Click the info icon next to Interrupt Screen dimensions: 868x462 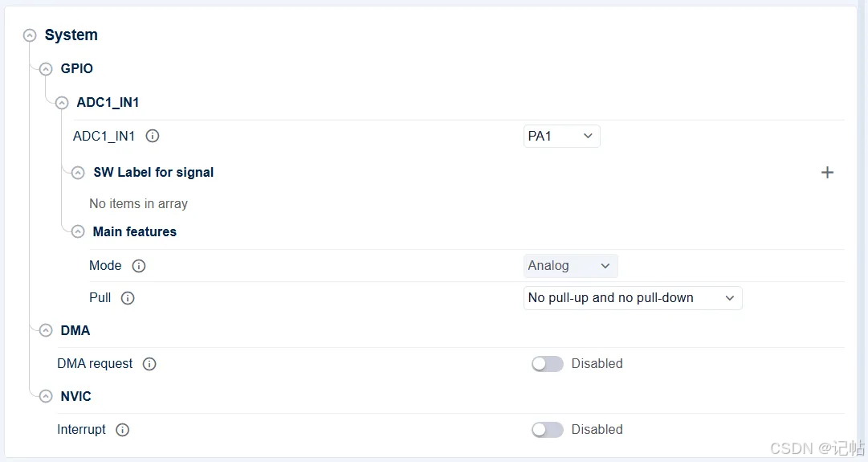tap(122, 430)
